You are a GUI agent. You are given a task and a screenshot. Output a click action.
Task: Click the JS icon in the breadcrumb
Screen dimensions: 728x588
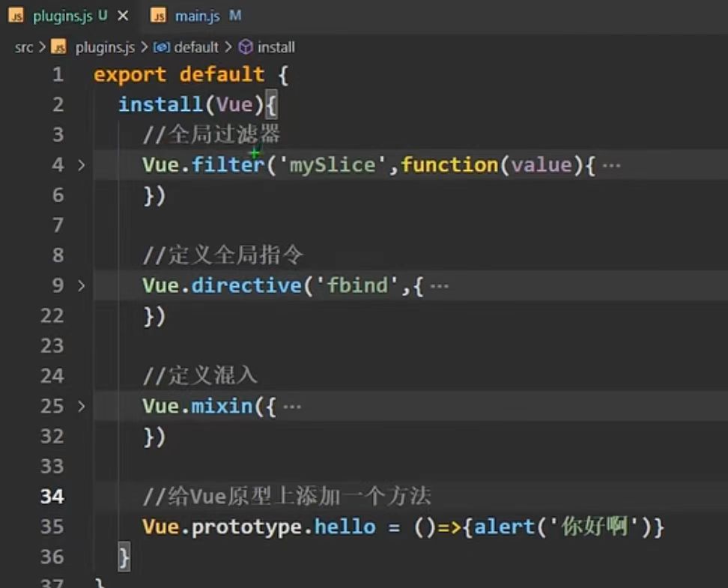[x=59, y=47]
